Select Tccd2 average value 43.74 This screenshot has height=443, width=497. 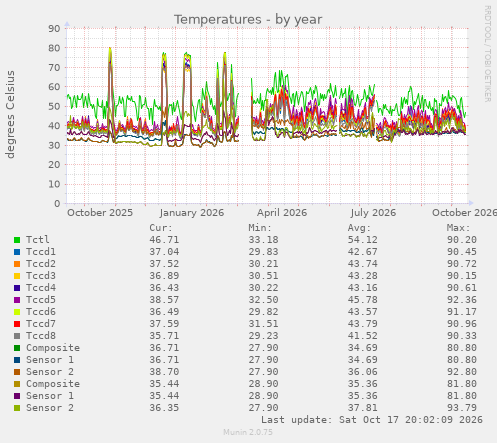pos(363,264)
